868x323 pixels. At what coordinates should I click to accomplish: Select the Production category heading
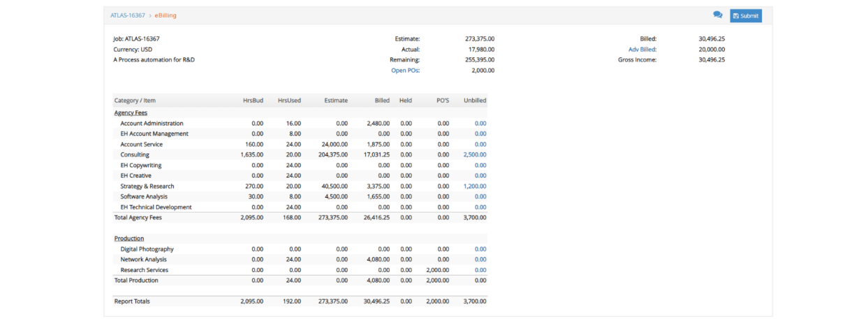129,238
